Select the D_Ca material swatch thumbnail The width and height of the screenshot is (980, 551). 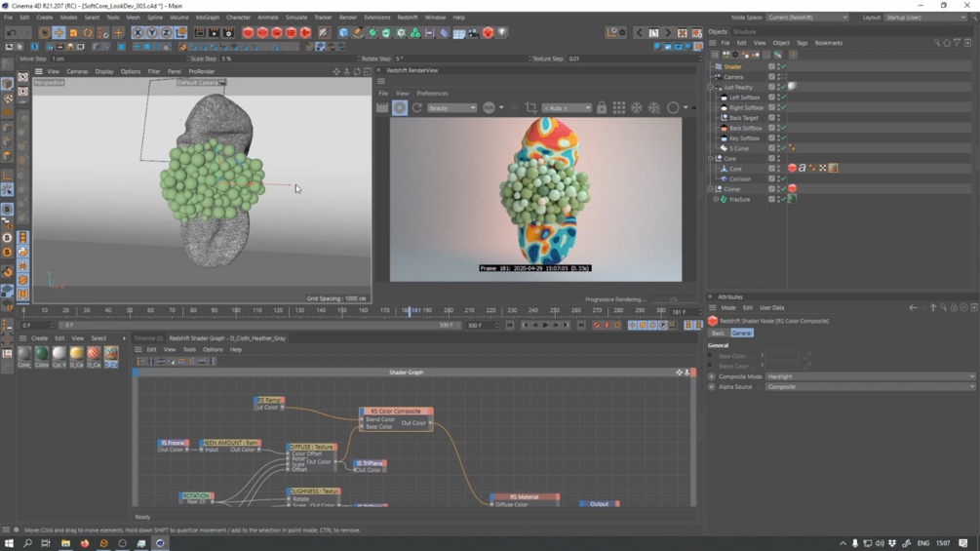[x=76, y=354]
